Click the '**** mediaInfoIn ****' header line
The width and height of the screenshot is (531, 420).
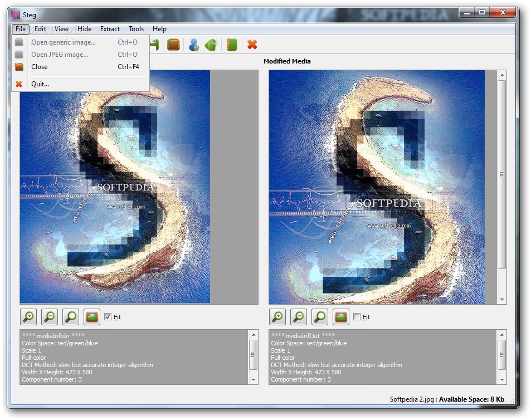tap(53, 336)
